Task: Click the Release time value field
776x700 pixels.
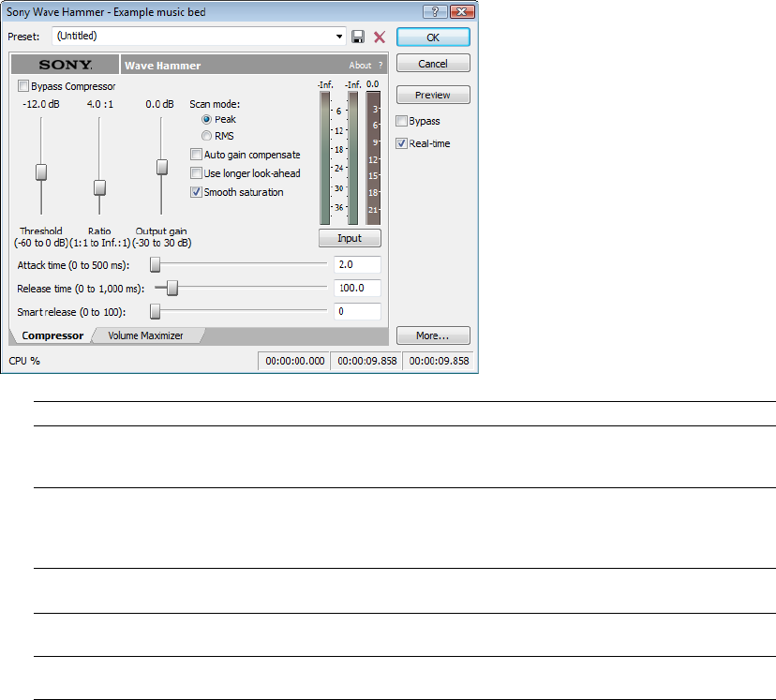Action: tap(357, 288)
